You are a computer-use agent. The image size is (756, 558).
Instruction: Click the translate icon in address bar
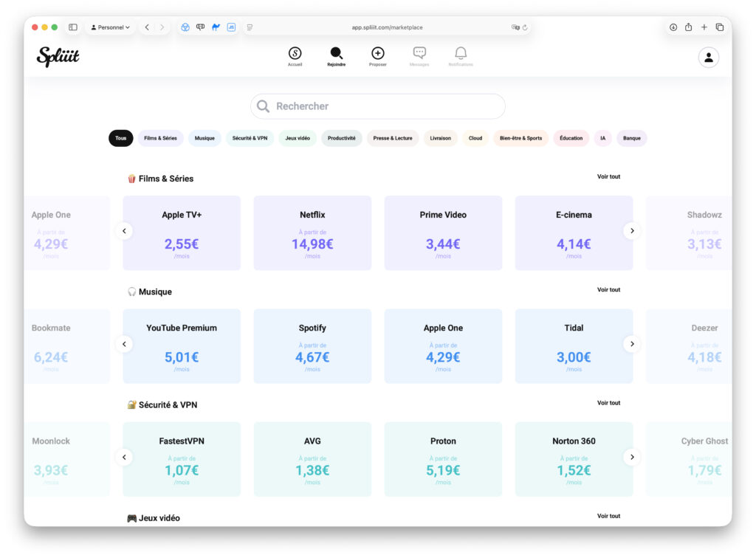point(515,27)
